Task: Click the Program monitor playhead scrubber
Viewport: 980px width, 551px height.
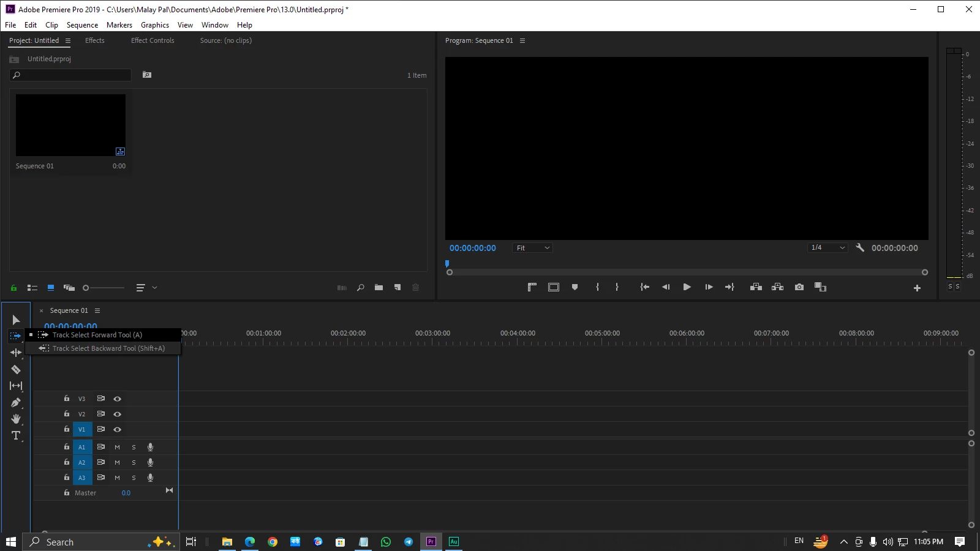Action: tap(447, 264)
